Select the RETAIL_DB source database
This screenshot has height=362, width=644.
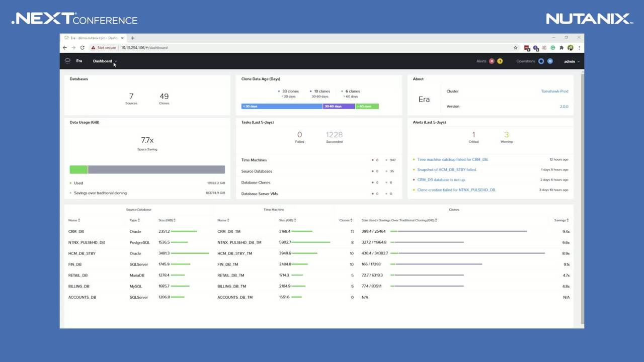tap(78, 276)
